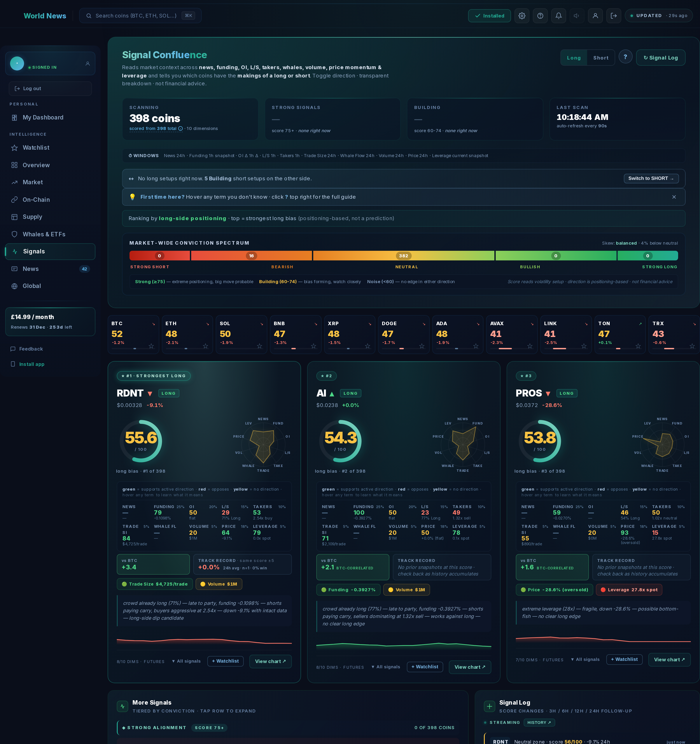Click the More Signals pulse icon
Viewport: 700px width, 744px height.
click(x=122, y=707)
